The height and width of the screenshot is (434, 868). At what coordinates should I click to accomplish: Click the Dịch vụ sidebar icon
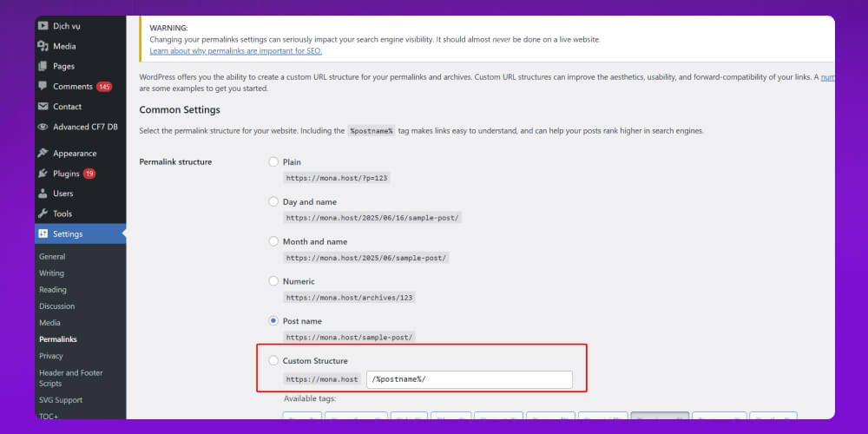click(x=43, y=26)
